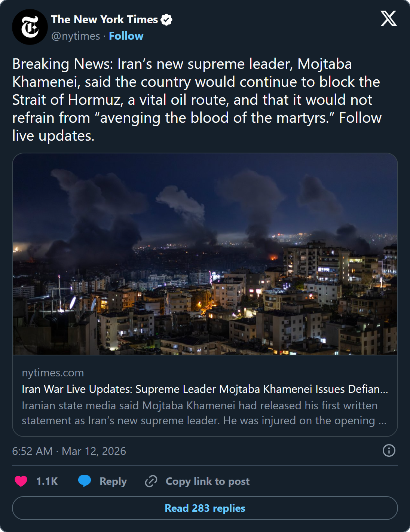Viewport: 410px width, 532px height.
Task: Select Copy link to post
Action: 207,481
